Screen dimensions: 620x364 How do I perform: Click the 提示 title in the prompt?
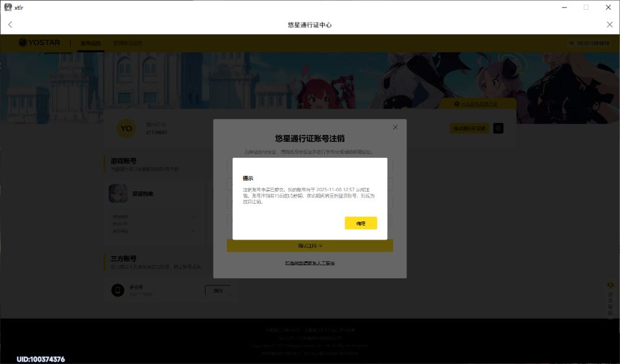pos(248,179)
